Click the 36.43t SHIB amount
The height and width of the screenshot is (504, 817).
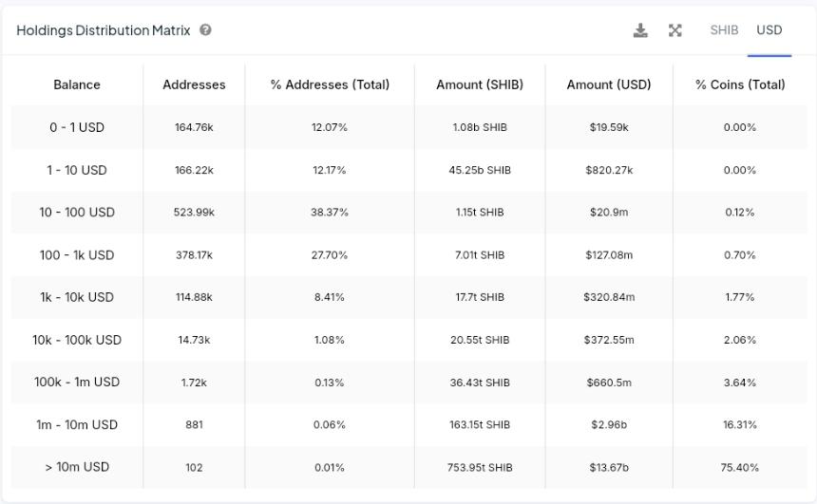coord(480,383)
